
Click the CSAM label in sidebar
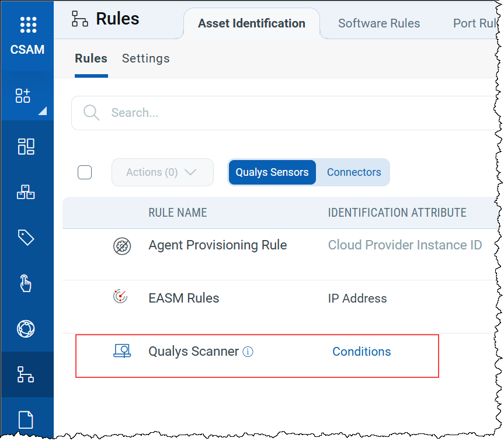click(27, 50)
